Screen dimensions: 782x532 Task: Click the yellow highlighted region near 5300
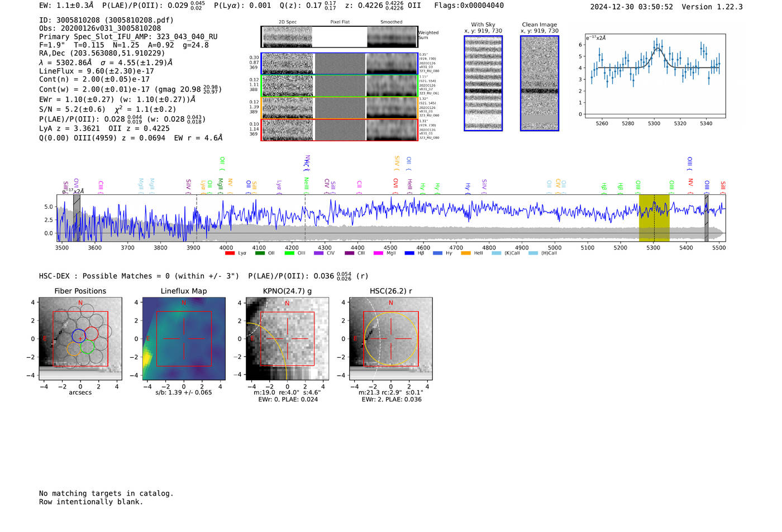coord(654,218)
